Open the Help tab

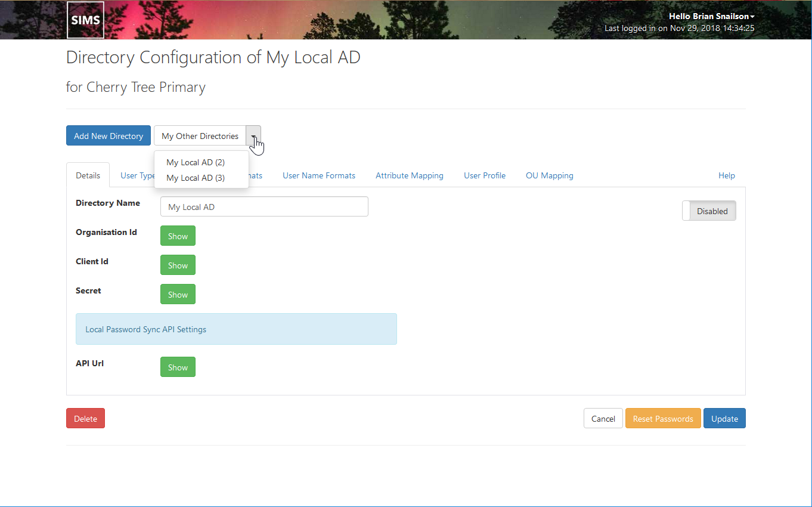point(727,175)
